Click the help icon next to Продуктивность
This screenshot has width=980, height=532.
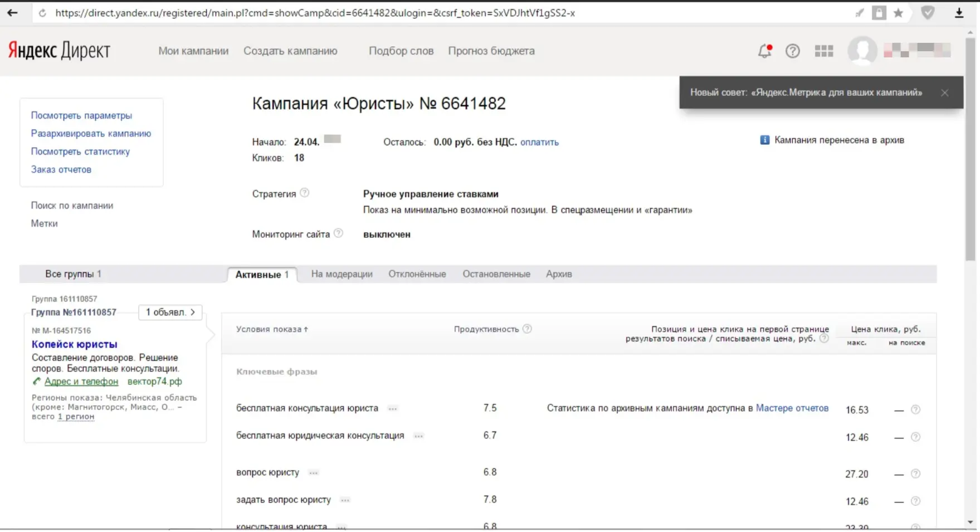[527, 329]
